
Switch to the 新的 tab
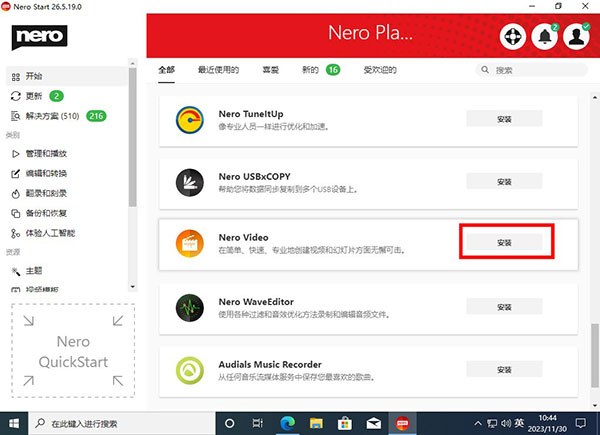[310, 70]
